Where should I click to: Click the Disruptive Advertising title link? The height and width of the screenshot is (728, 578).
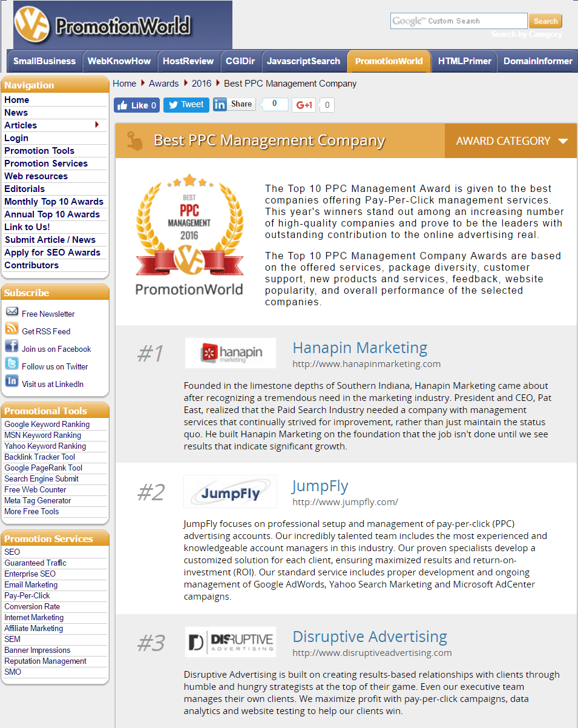coord(370,637)
